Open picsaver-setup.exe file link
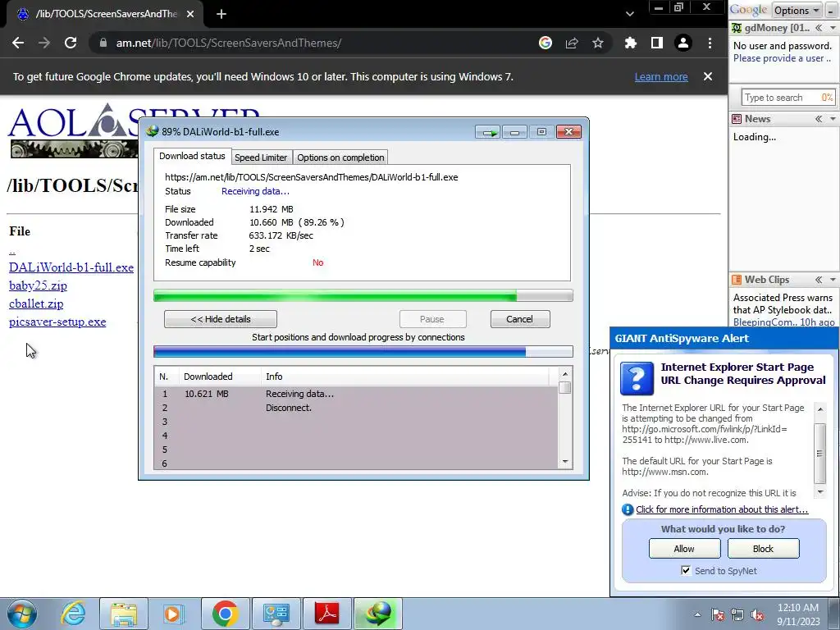 click(x=57, y=322)
